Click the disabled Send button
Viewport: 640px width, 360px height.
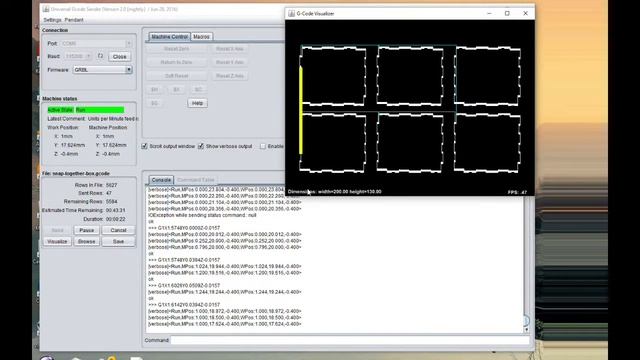pyautogui.click(x=57, y=230)
